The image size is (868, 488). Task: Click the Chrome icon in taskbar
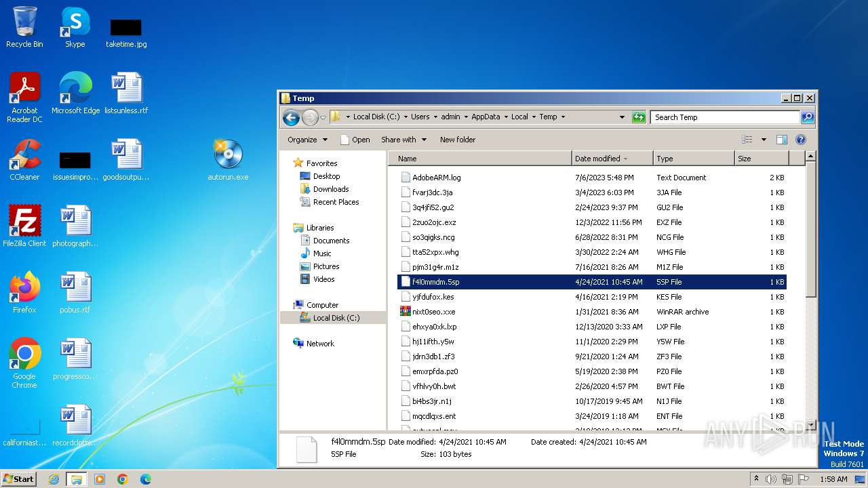[x=122, y=479]
